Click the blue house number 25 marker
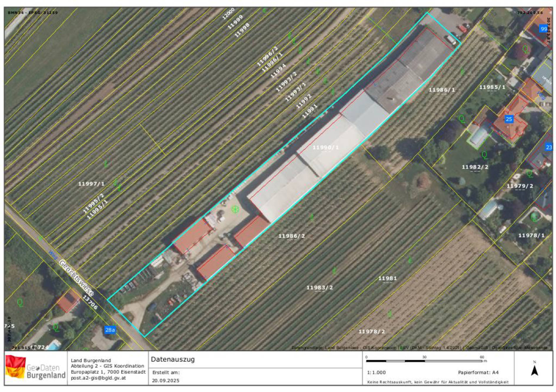 509,119
